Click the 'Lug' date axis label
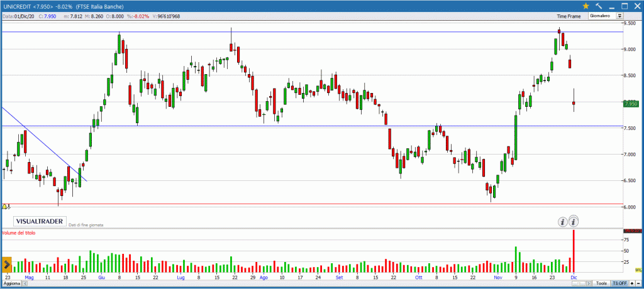644x289 pixels. 180,278
